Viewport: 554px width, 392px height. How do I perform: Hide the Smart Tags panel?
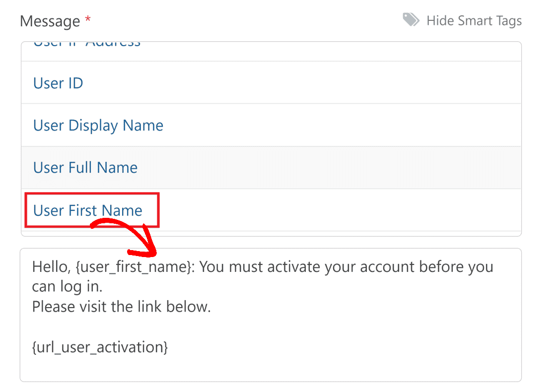click(x=474, y=20)
